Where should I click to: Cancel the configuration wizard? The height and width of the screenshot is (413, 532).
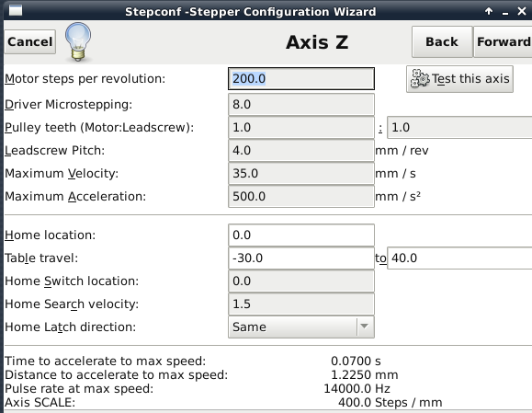(29, 41)
